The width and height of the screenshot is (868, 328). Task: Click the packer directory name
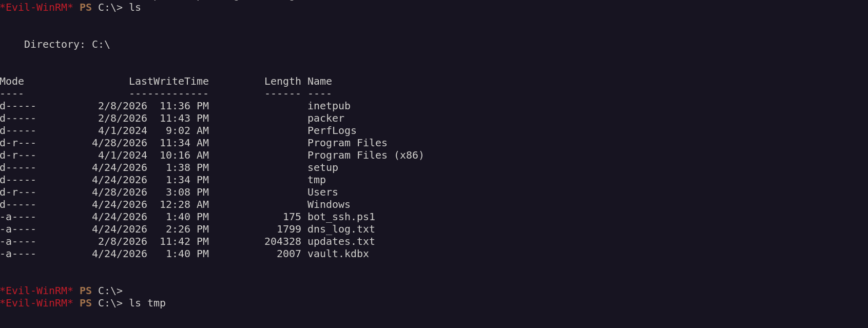click(x=325, y=118)
